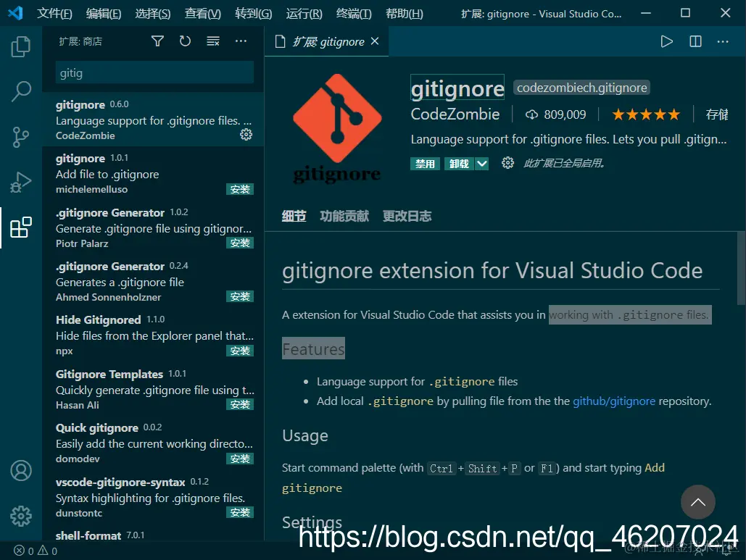Image resolution: width=746 pixels, height=560 pixels.
Task: Open the extension settings gear beside uninstall
Action: click(x=507, y=163)
